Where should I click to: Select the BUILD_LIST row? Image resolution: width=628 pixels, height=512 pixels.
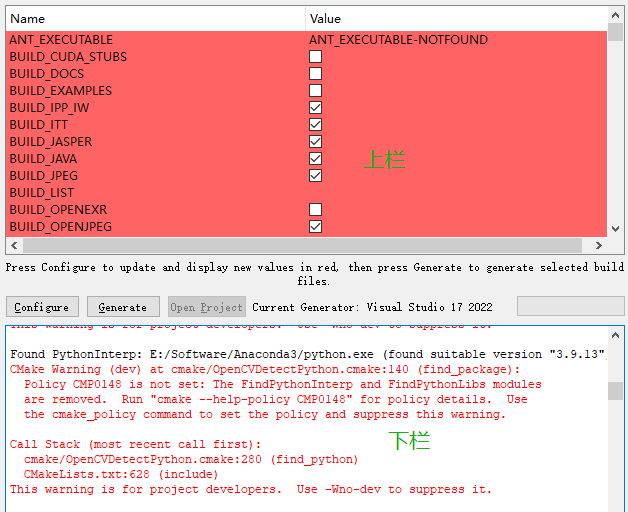coord(306,193)
